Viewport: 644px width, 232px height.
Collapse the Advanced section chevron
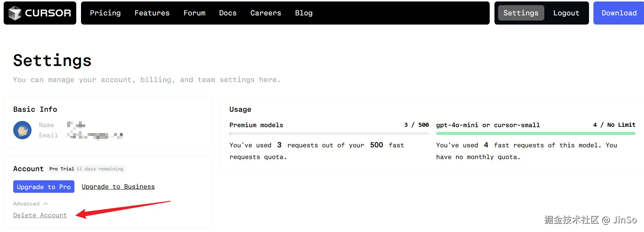click(x=46, y=204)
